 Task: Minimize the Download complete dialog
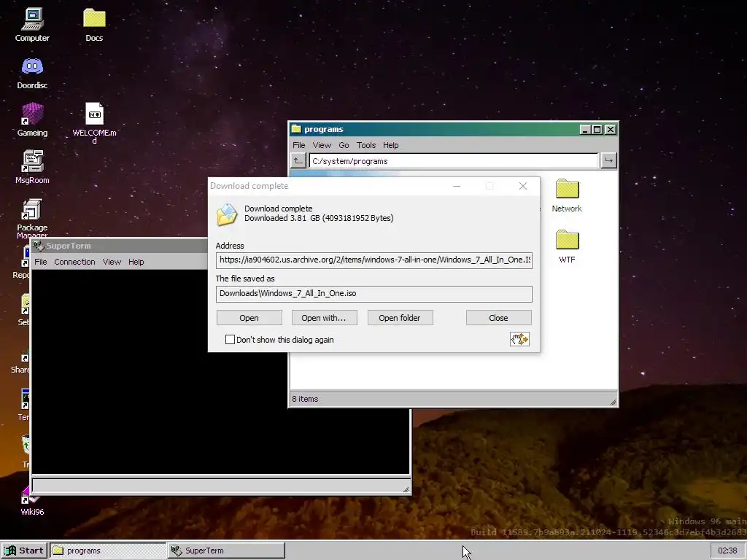point(457,186)
